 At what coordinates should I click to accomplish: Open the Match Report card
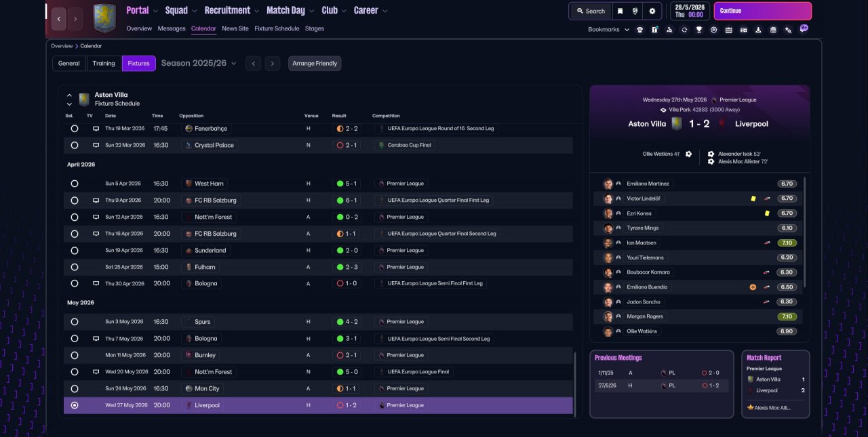pyautogui.click(x=776, y=384)
